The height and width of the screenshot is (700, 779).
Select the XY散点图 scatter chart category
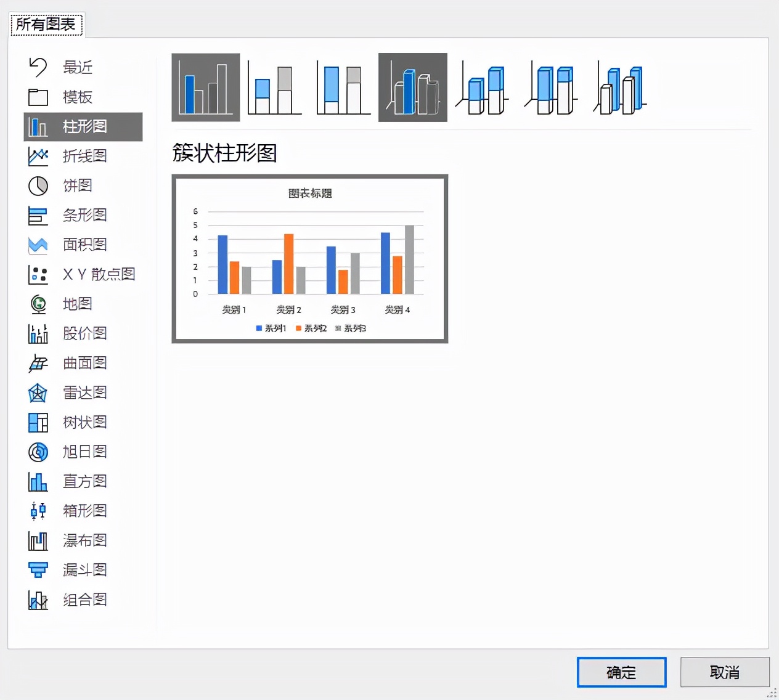99,274
